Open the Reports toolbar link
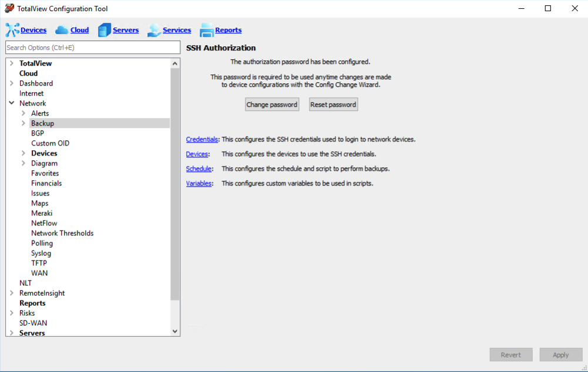Screen dimensions: 588x372 pos(229,30)
